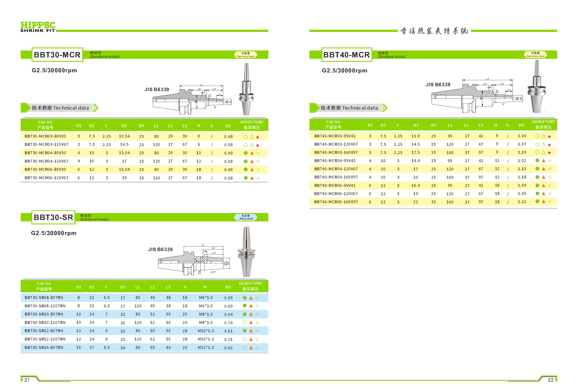578x392 pixels.
Task: Click the Cat.No BBT30-SR12-120TRN entry
Action: tap(45, 339)
